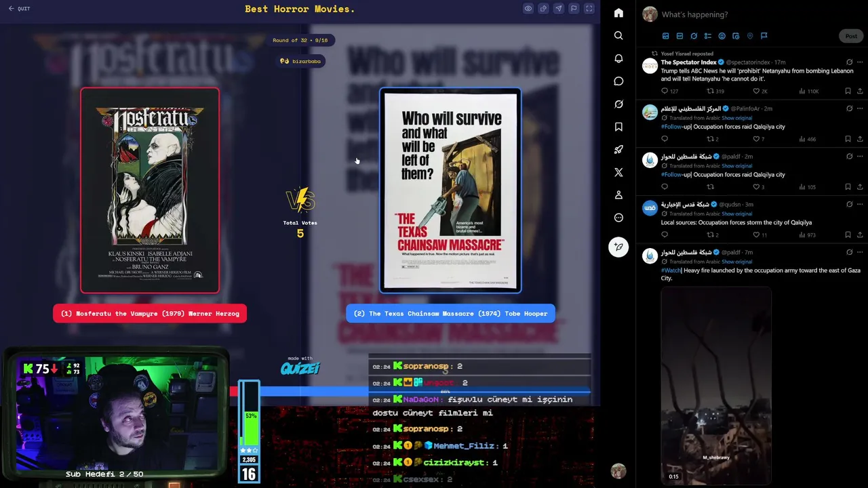Open the account avatar at sidebar bottom
This screenshot has width=868, height=488.
[x=618, y=470]
